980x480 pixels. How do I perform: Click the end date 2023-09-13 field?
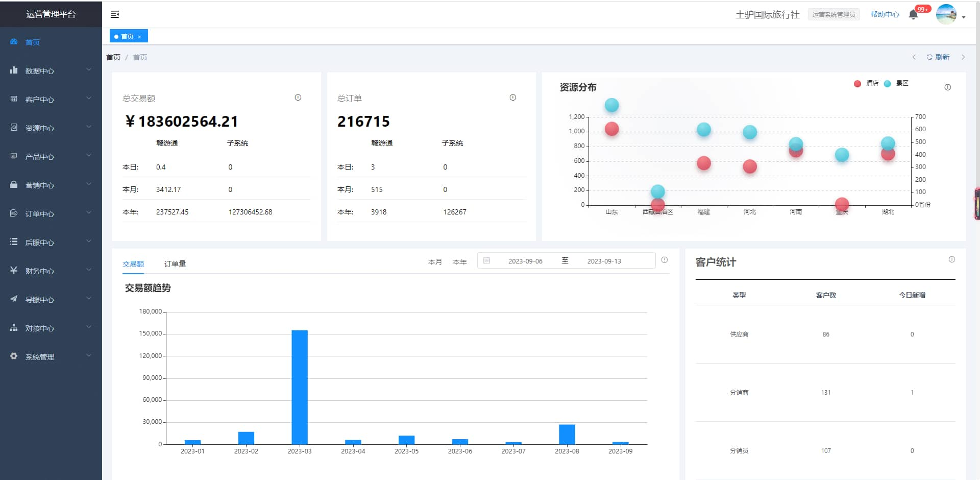[x=604, y=261]
